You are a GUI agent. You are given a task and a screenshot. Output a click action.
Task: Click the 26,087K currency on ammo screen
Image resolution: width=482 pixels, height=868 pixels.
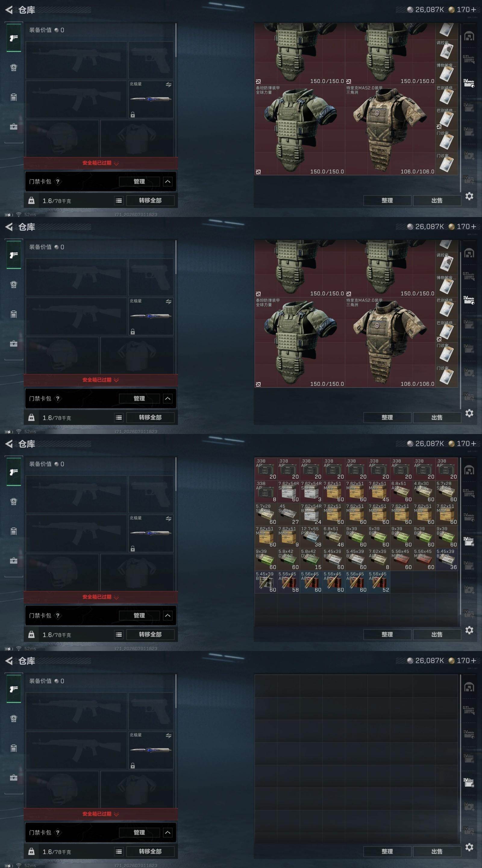coord(425,443)
